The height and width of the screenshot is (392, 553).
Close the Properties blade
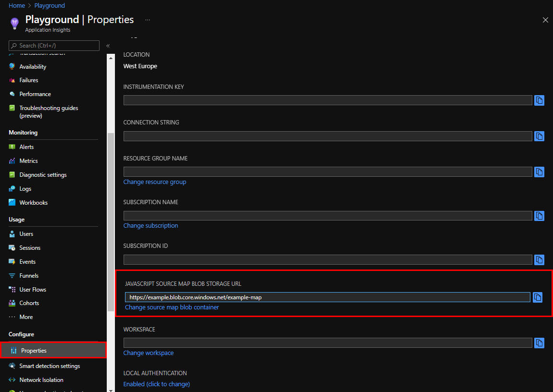tap(545, 20)
